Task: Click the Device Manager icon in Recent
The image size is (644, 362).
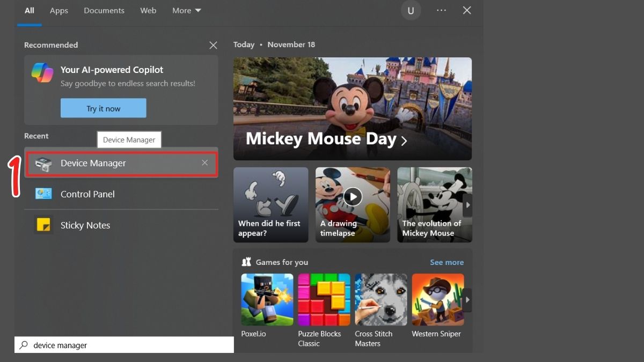Action: (43, 164)
